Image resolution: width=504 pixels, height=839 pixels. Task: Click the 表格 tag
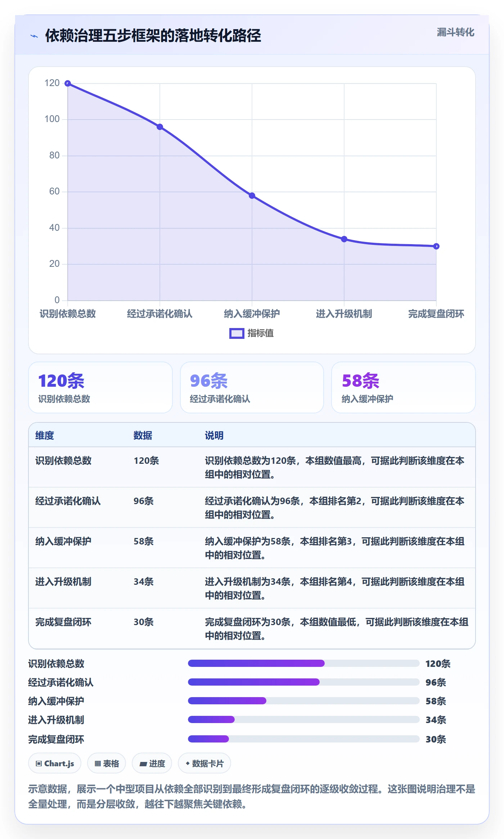point(107,763)
